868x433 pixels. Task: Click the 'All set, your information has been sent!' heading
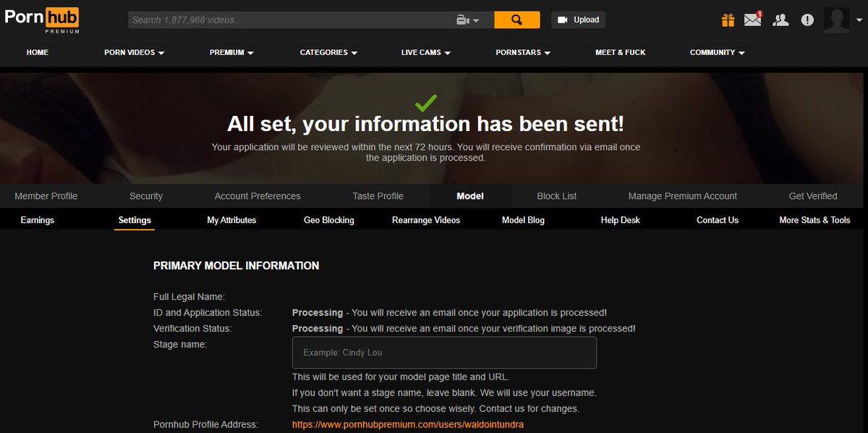pyautogui.click(x=425, y=124)
